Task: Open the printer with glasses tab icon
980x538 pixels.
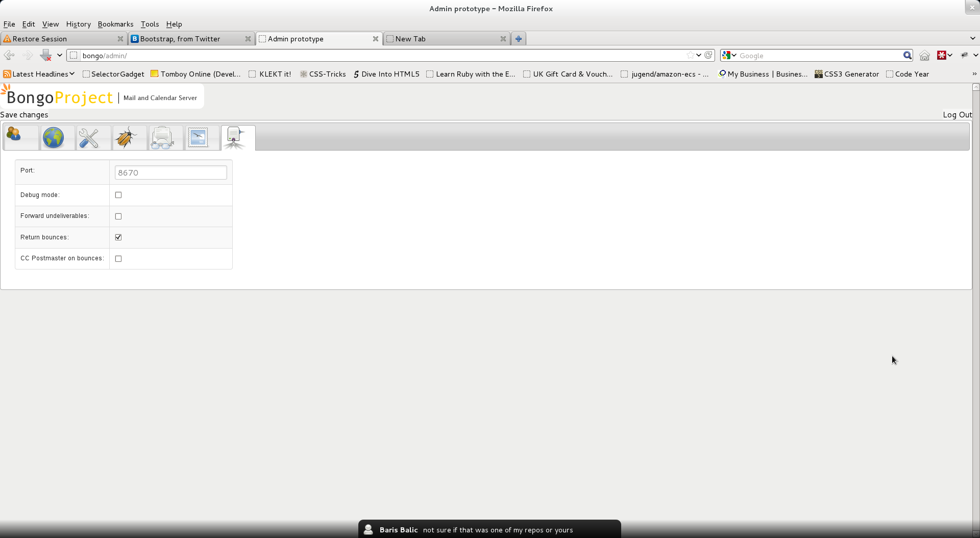Action: [162, 138]
